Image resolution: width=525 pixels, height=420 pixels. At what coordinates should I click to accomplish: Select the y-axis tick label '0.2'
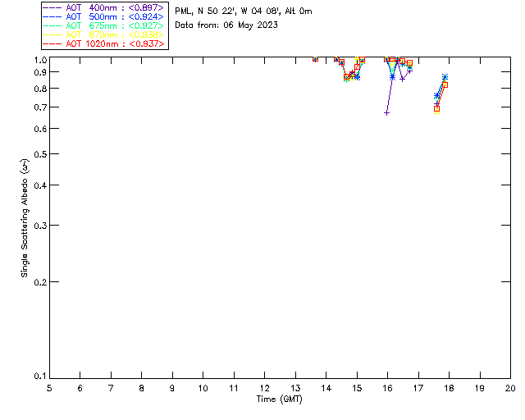tap(40, 282)
